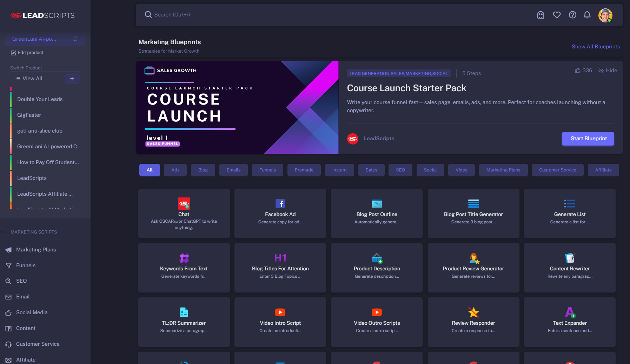Open Blog Post Outline script

click(377, 213)
